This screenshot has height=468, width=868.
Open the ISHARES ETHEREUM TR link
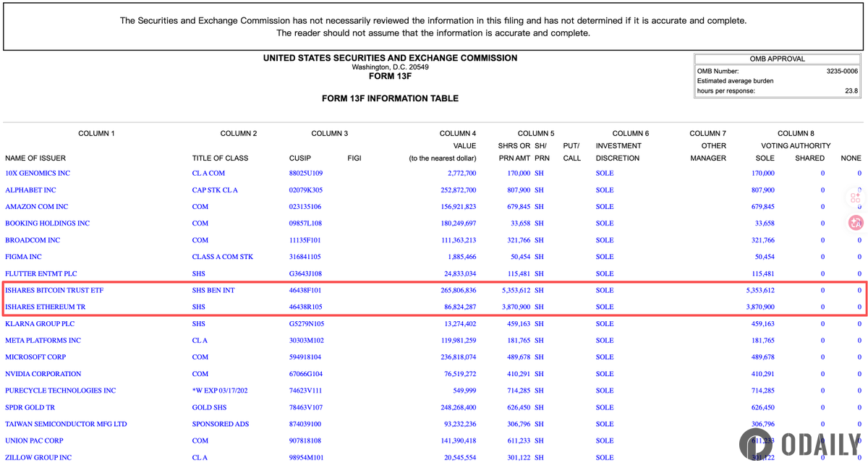[x=43, y=307]
